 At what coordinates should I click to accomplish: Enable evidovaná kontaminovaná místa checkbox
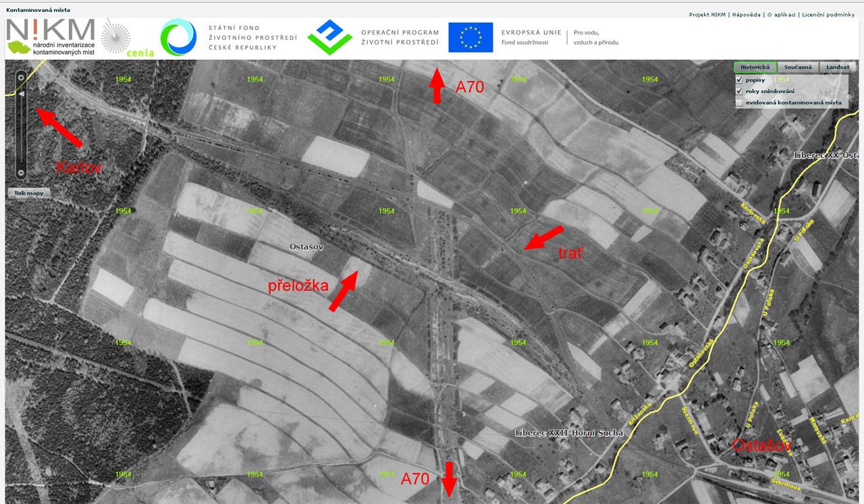point(739,103)
